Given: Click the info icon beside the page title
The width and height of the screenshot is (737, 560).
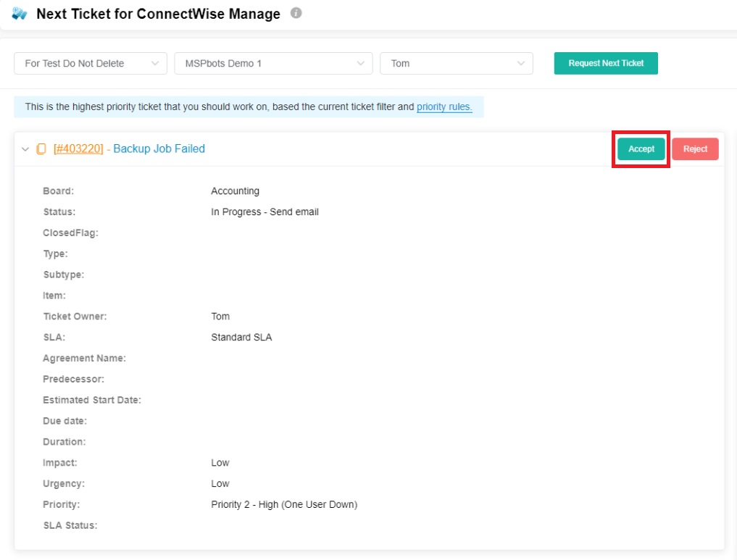Looking at the screenshot, I should [x=296, y=13].
